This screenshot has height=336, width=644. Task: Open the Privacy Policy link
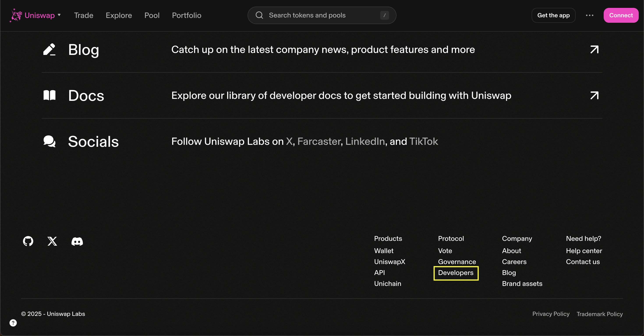point(551,314)
